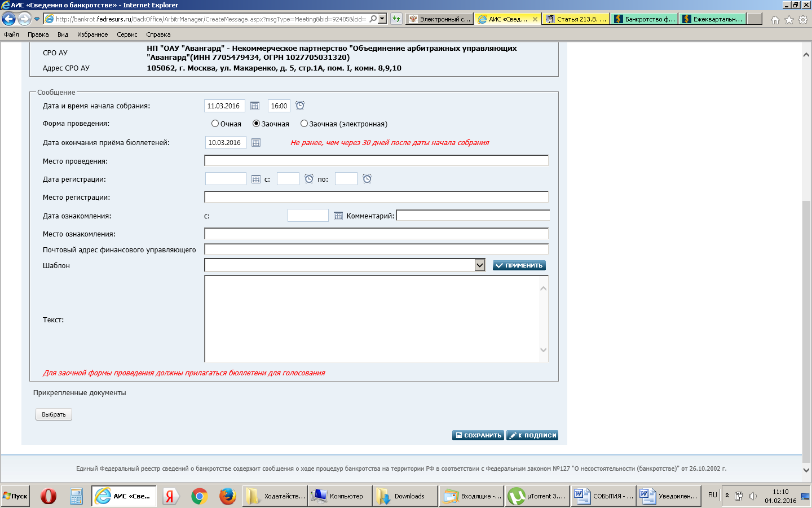The height and width of the screenshot is (508, 812).
Task: Click the 'Сохранить' button
Action: click(478, 435)
